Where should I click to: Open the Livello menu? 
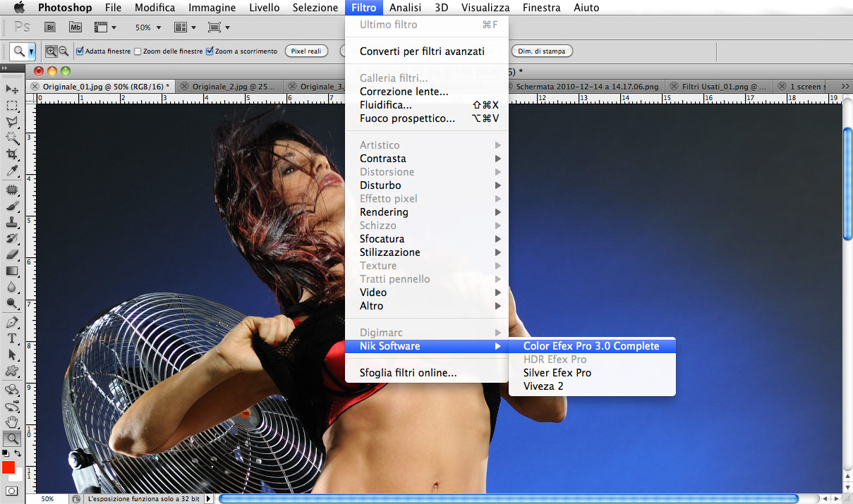click(263, 8)
